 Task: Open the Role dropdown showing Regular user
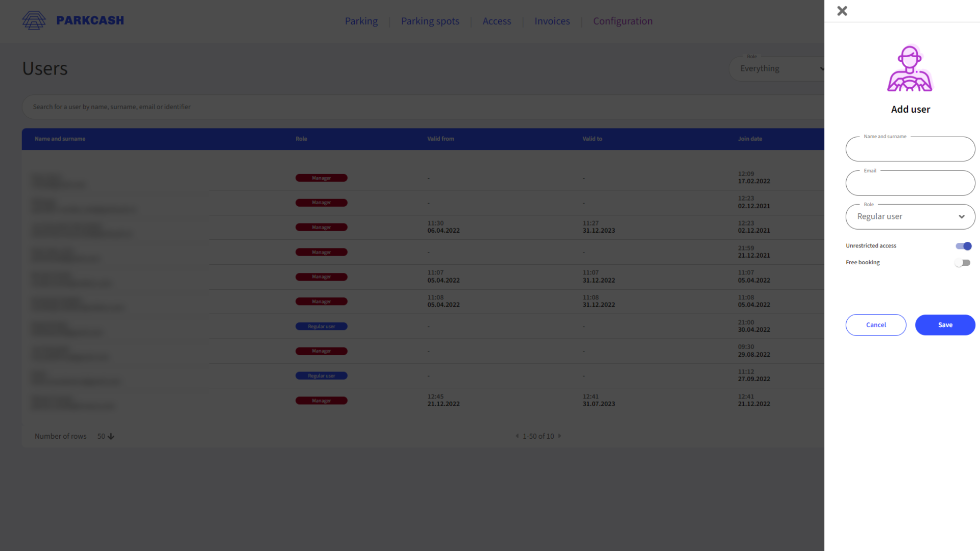coord(910,216)
